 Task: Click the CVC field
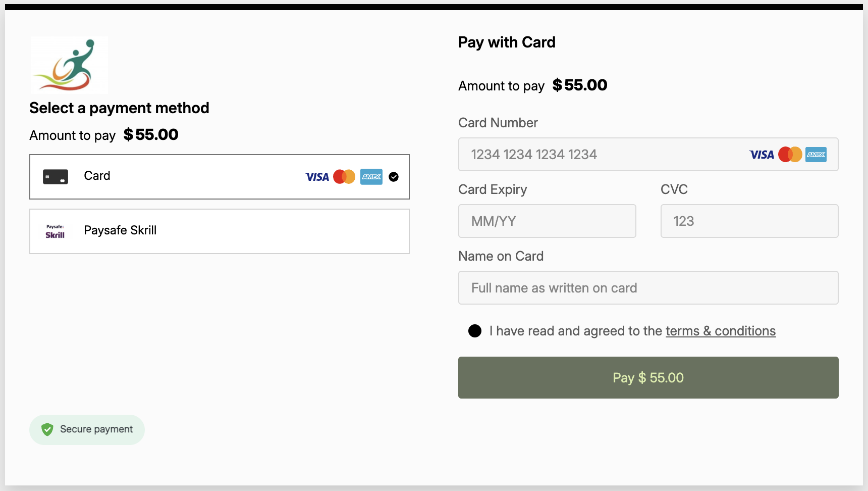[x=749, y=221]
